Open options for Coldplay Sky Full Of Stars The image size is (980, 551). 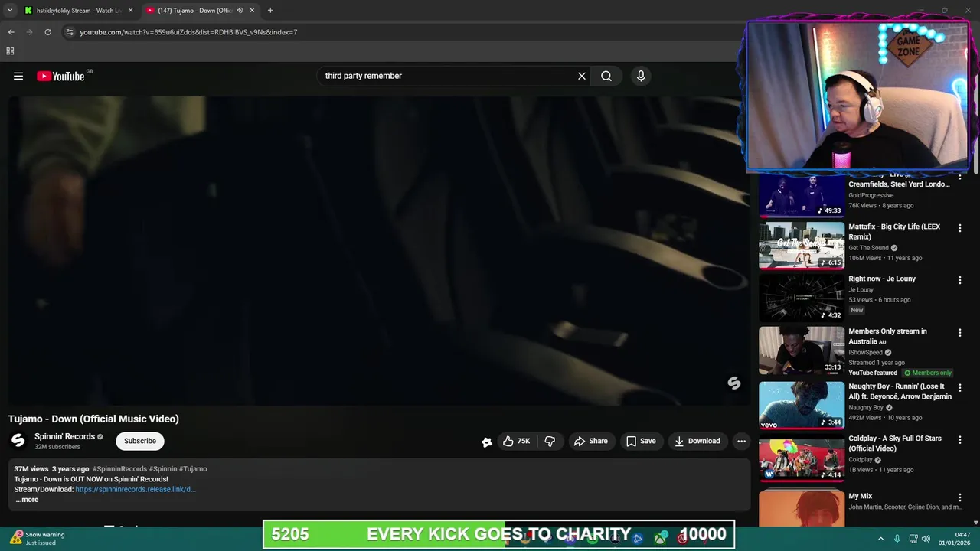[959, 440]
